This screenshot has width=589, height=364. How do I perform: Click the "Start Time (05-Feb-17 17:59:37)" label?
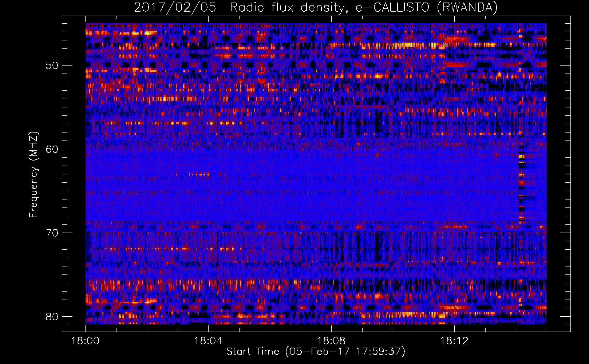316,352
